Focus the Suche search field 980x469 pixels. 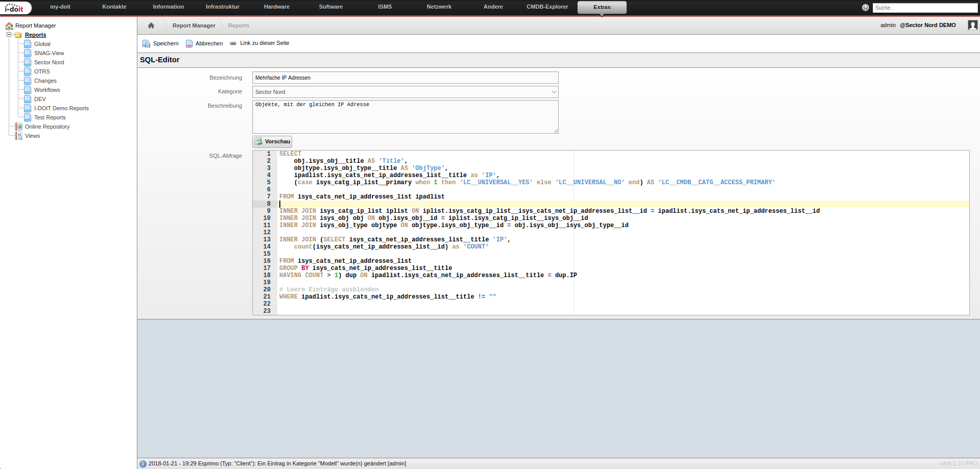tap(925, 8)
